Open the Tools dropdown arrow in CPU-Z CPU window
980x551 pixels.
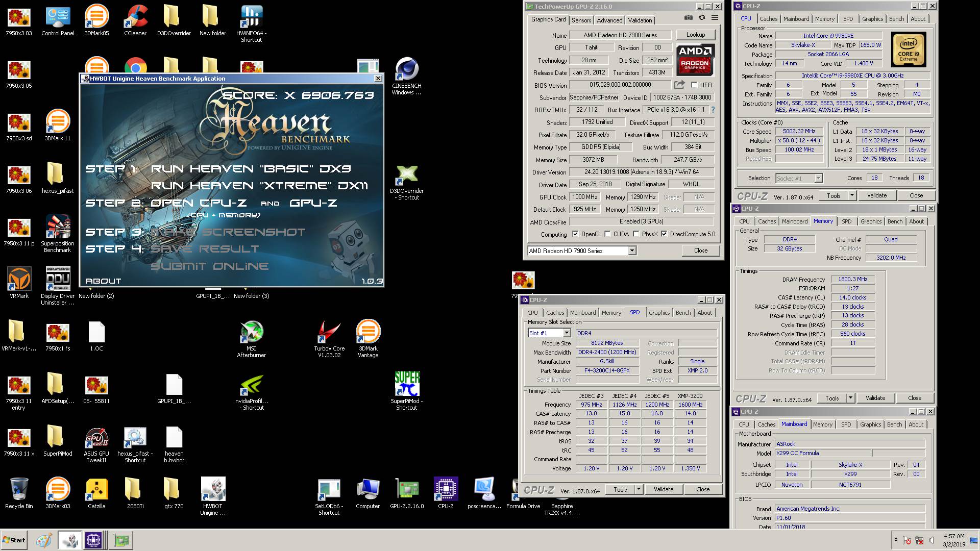point(851,195)
